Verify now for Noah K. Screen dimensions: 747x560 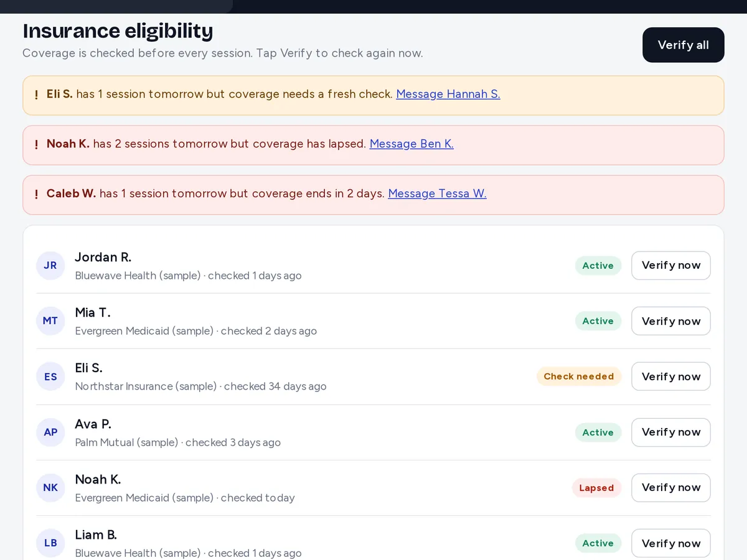[671, 488]
